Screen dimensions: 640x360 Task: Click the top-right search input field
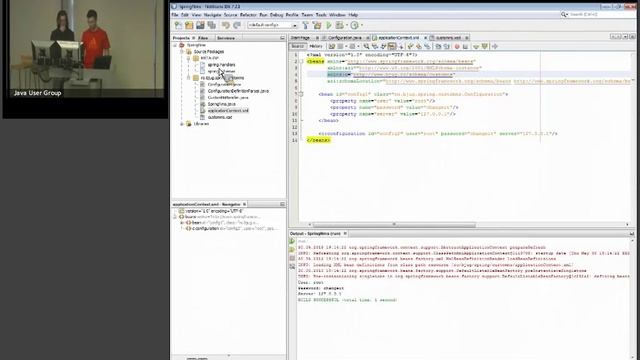click(x=600, y=14)
